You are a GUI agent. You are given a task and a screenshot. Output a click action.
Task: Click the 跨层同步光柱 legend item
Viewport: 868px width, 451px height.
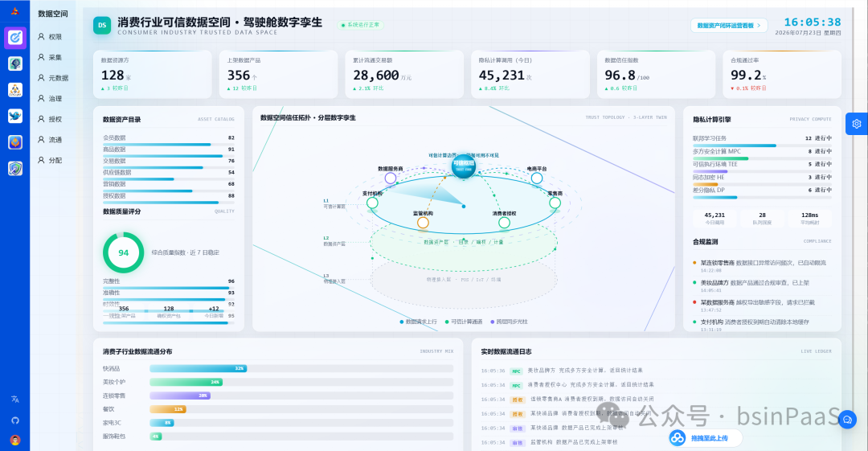pyautogui.click(x=510, y=322)
